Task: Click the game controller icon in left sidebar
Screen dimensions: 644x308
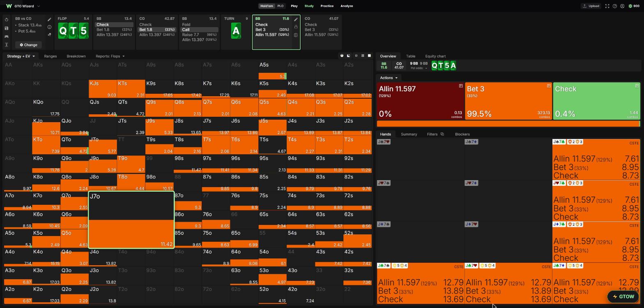Action: [x=7, y=36]
